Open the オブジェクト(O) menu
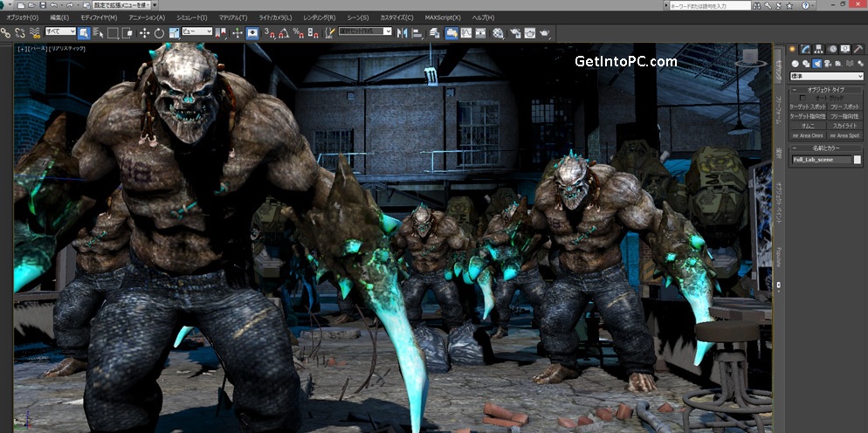Image resolution: width=868 pixels, height=433 pixels. click(22, 17)
